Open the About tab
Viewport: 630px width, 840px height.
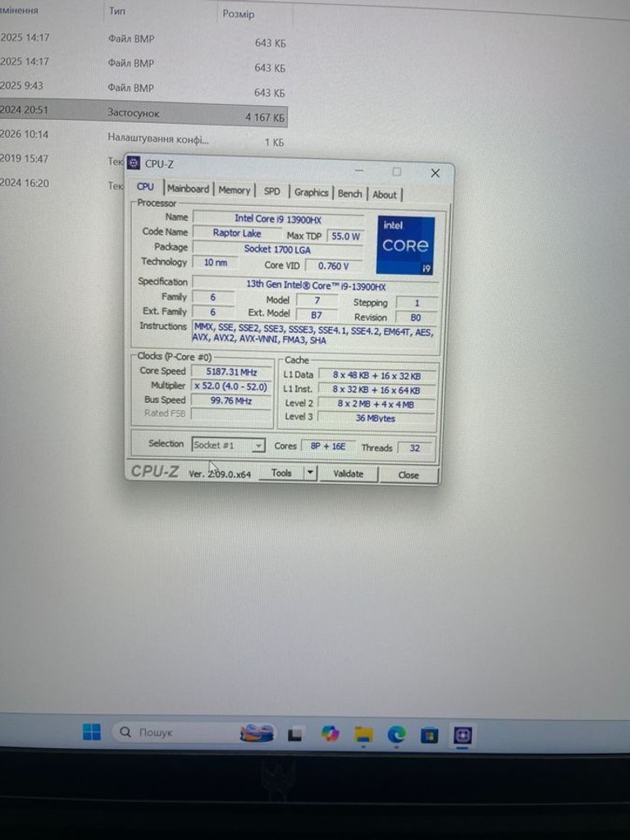point(385,195)
